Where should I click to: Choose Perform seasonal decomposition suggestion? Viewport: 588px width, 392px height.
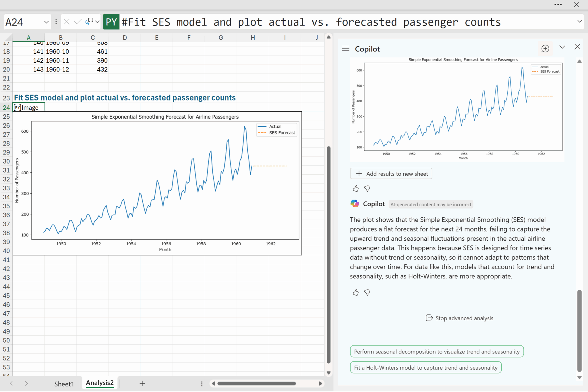coord(436,352)
